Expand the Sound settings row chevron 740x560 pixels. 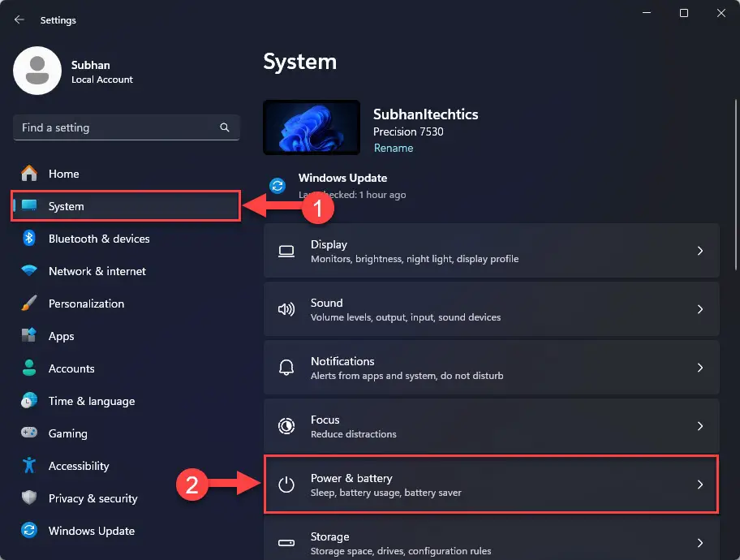pyautogui.click(x=700, y=309)
